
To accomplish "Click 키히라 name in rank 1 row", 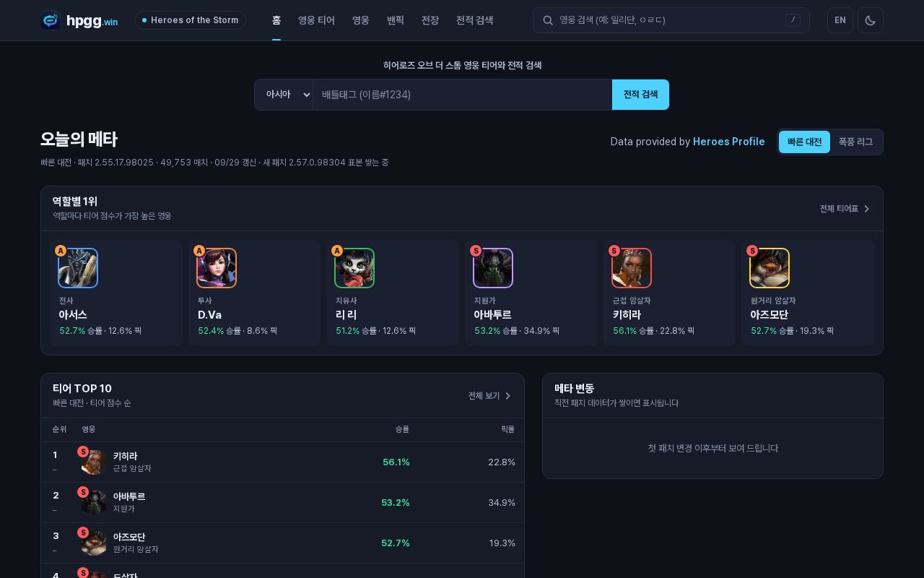I will tap(125, 456).
